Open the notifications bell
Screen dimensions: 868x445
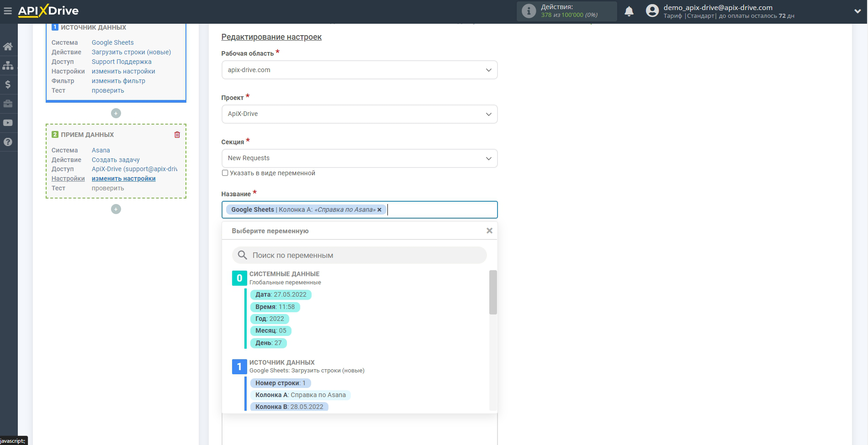click(x=629, y=11)
